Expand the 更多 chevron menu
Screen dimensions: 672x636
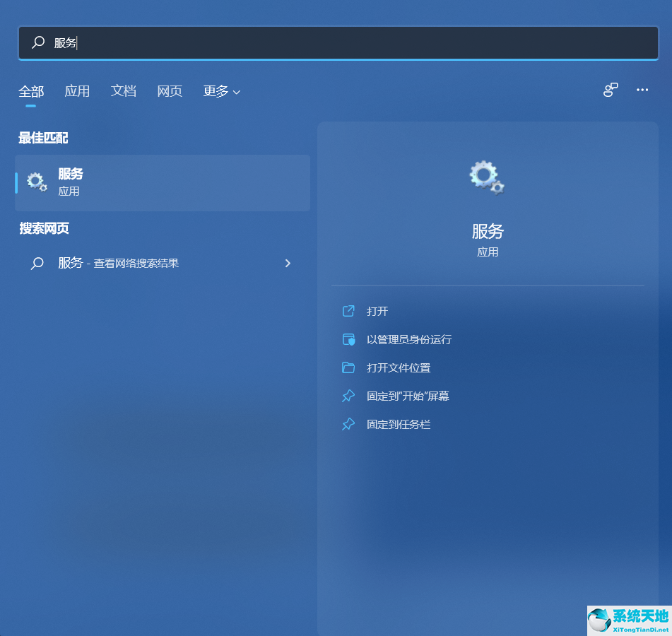(x=236, y=92)
